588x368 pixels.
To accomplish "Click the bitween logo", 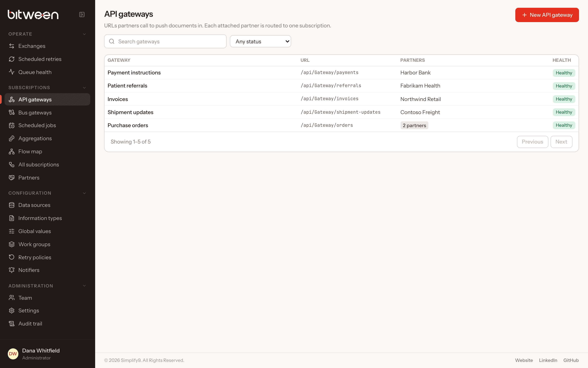I will click(x=33, y=15).
